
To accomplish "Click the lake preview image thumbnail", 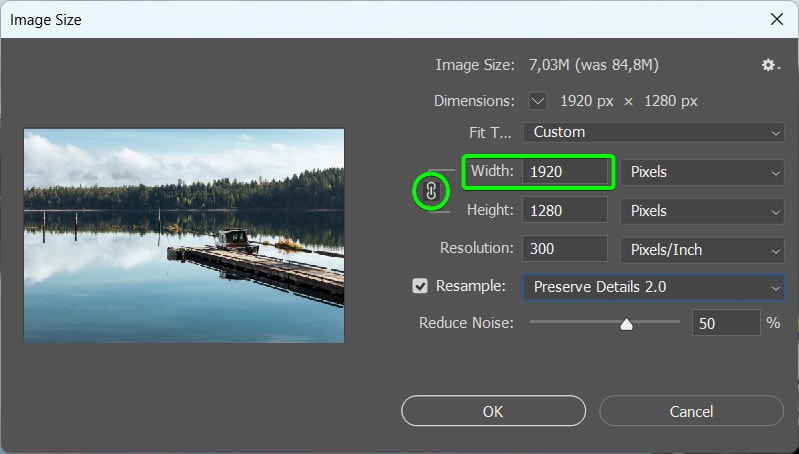I will click(184, 235).
